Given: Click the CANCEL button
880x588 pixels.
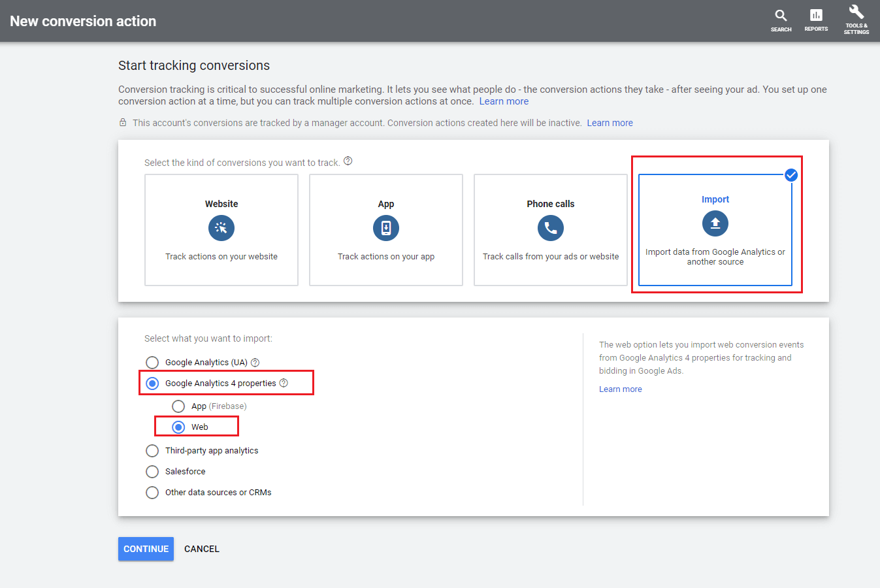Looking at the screenshot, I should click(x=202, y=549).
